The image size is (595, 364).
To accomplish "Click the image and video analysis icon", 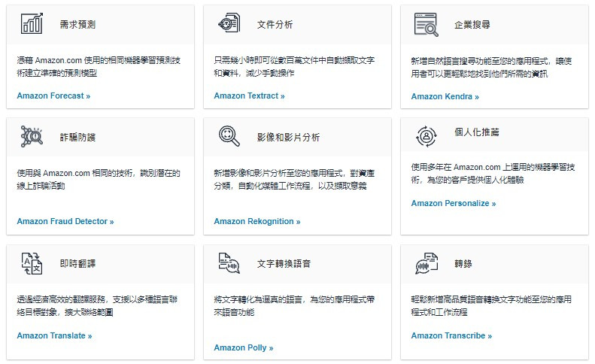I will click(229, 136).
